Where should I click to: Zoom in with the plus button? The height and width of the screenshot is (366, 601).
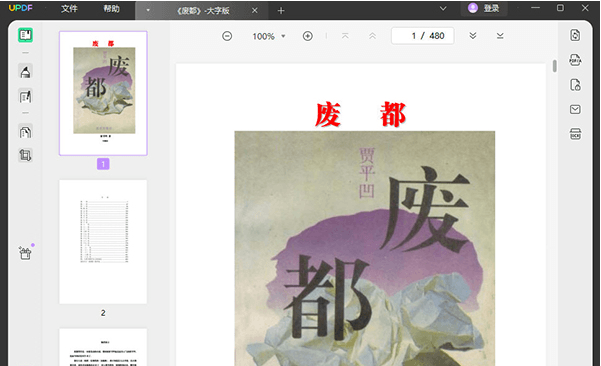point(308,36)
